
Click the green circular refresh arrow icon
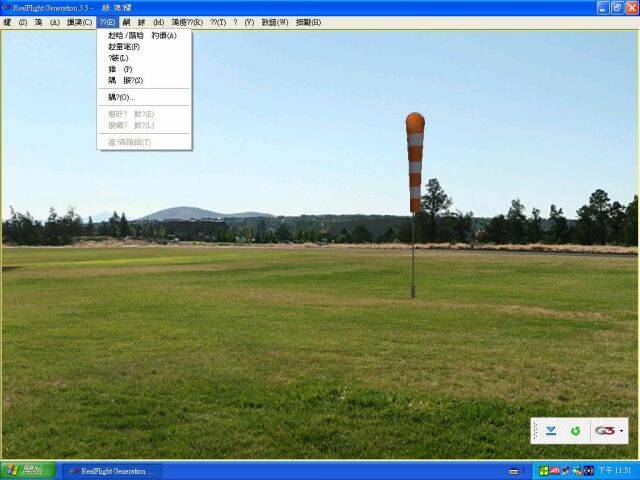point(575,431)
